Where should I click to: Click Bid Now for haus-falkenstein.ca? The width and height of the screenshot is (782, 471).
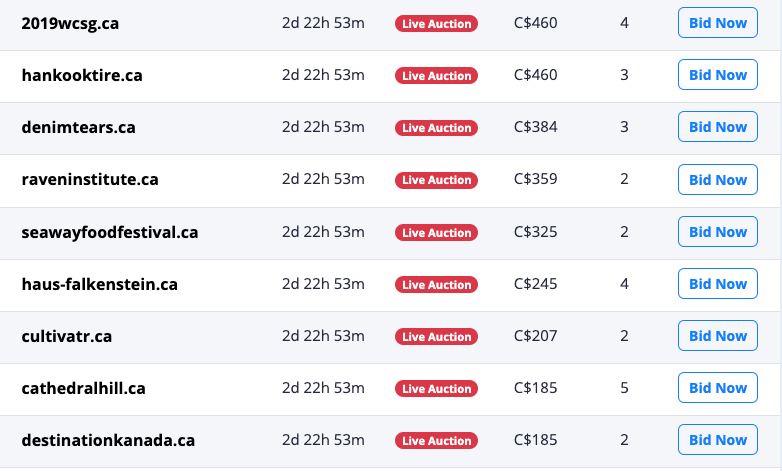718,283
